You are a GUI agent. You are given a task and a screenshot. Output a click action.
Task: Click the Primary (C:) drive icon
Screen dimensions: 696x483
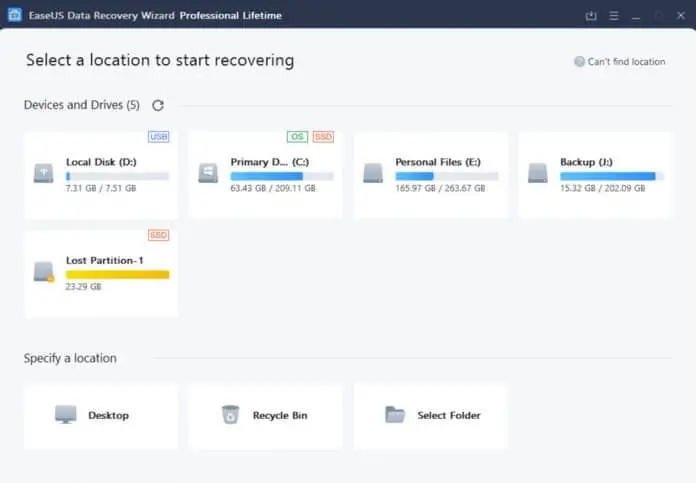tap(208, 173)
